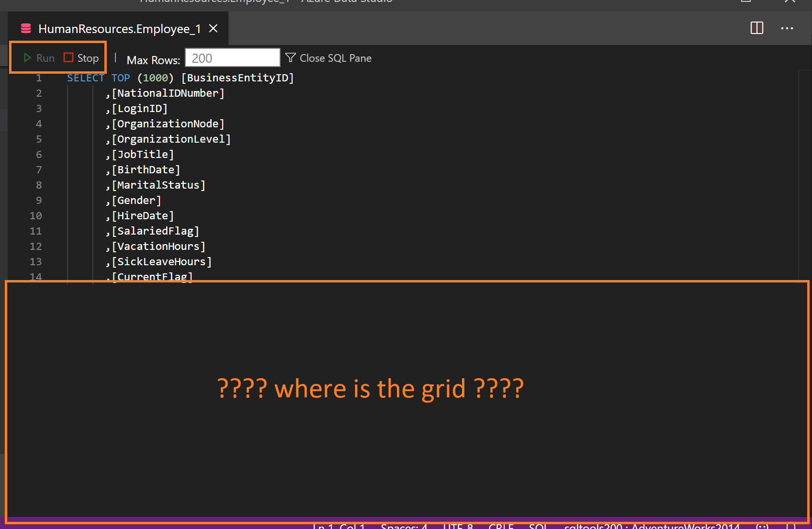Toggle the SQL results pane closed
Screen dimensions: 812x529
coord(329,57)
